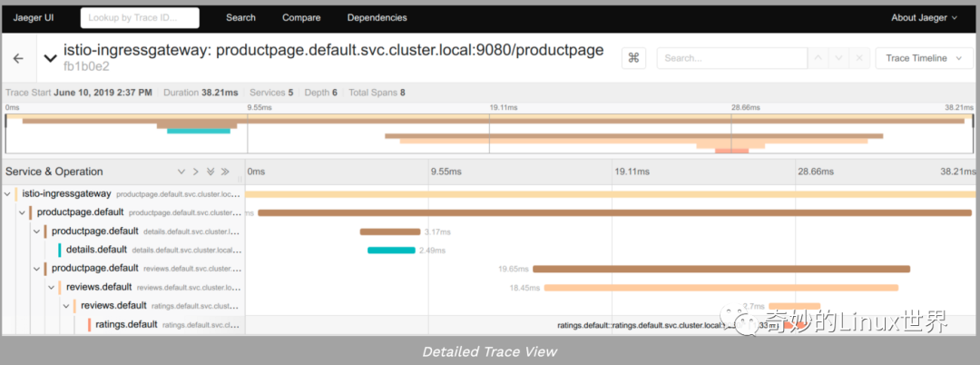This screenshot has width=980, height=365.
Task: Open keyboard shortcuts command icon
Action: (633, 58)
